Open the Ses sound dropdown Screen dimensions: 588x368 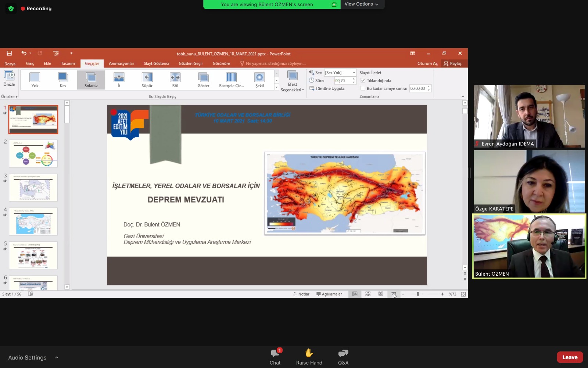(x=354, y=73)
